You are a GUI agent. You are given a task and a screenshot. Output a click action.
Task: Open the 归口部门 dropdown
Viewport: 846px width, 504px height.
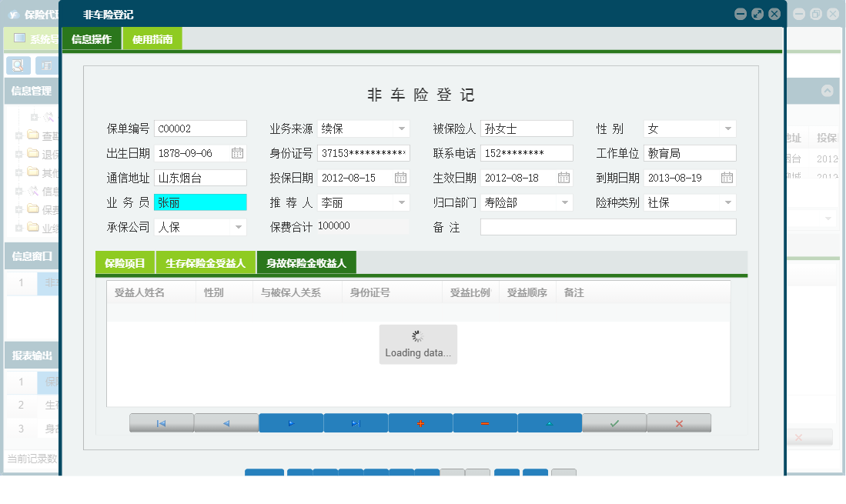tap(564, 202)
